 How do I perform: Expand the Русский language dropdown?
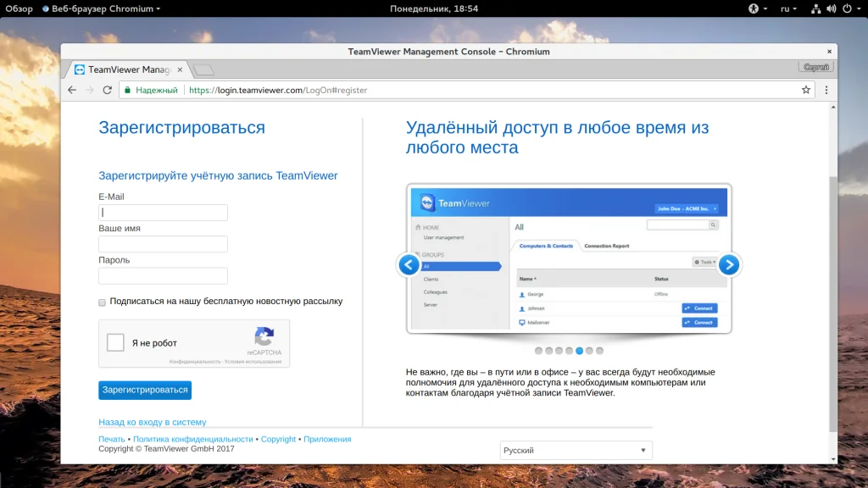pyautogui.click(x=576, y=451)
